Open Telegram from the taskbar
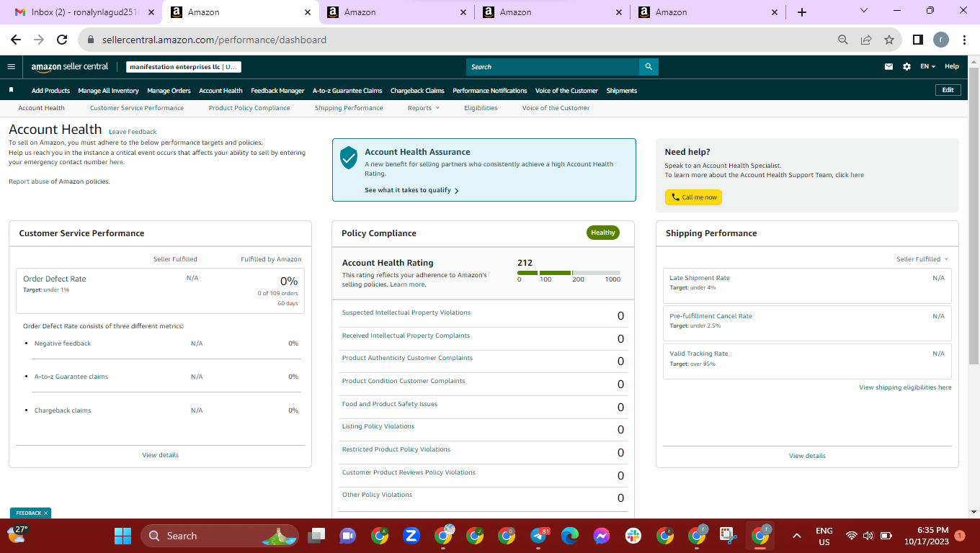This screenshot has width=980, height=553. tap(539, 536)
